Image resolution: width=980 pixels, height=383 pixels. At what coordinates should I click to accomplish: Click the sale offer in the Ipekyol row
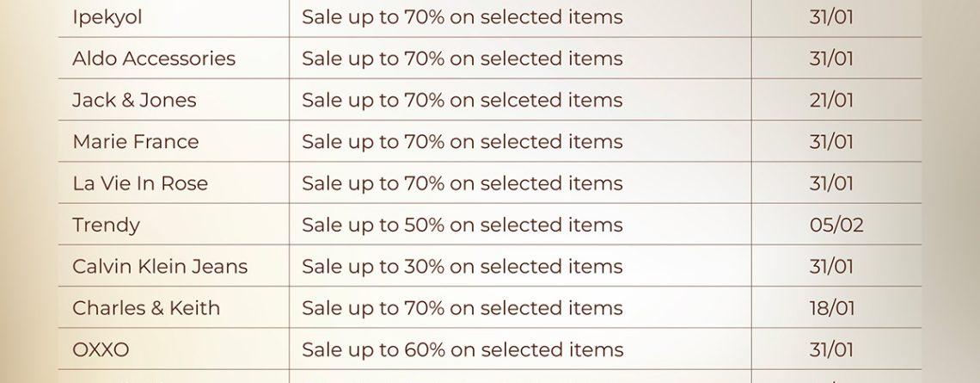pos(462,17)
